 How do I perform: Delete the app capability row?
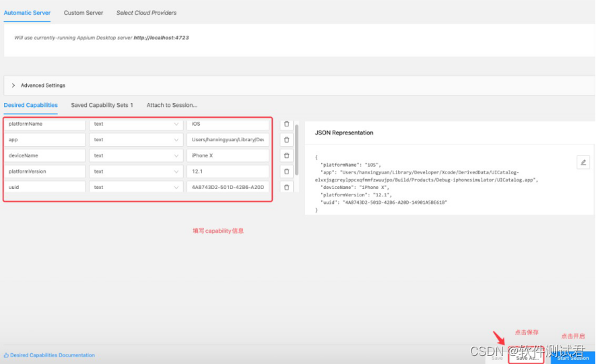287,140
